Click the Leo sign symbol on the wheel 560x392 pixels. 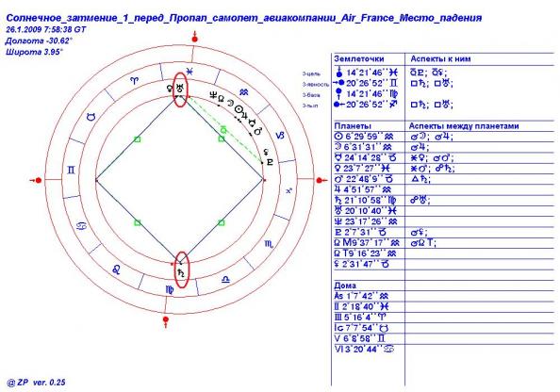[116, 269]
